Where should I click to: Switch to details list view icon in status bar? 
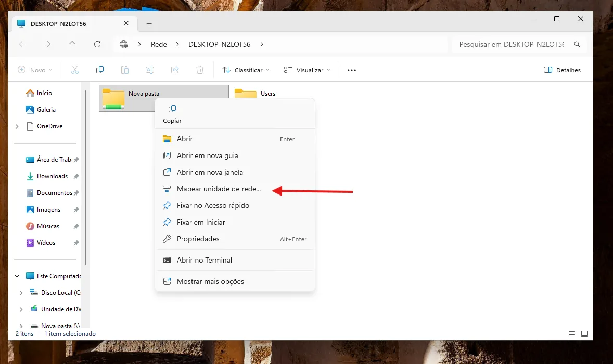click(572, 334)
